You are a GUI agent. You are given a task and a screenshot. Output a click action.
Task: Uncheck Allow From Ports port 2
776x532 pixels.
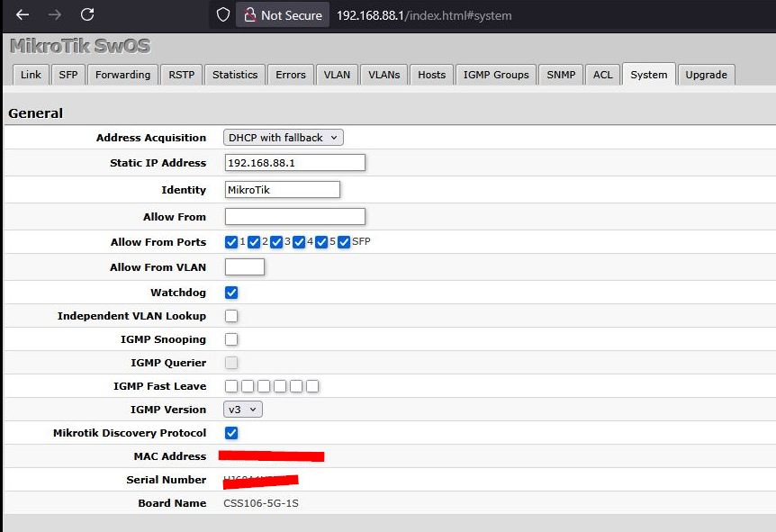point(254,242)
